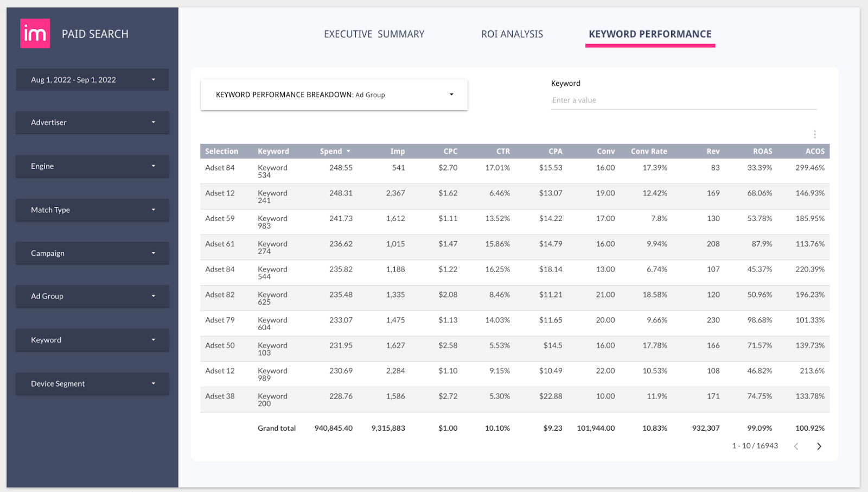Image resolution: width=868 pixels, height=492 pixels.
Task: Open the Engine filter dropdown
Action: click(92, 166)
